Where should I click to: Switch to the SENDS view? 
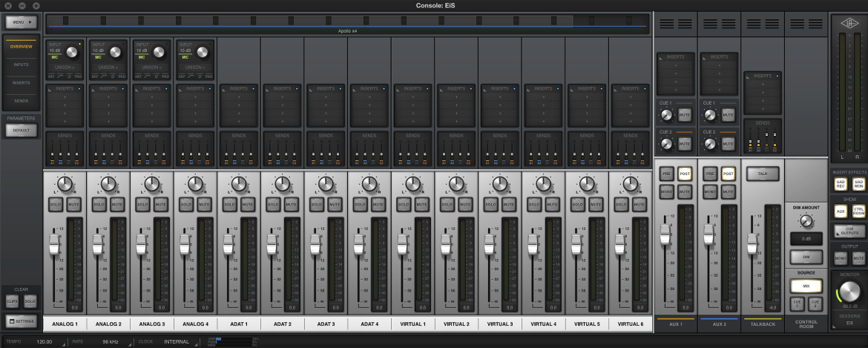(21, 101)
